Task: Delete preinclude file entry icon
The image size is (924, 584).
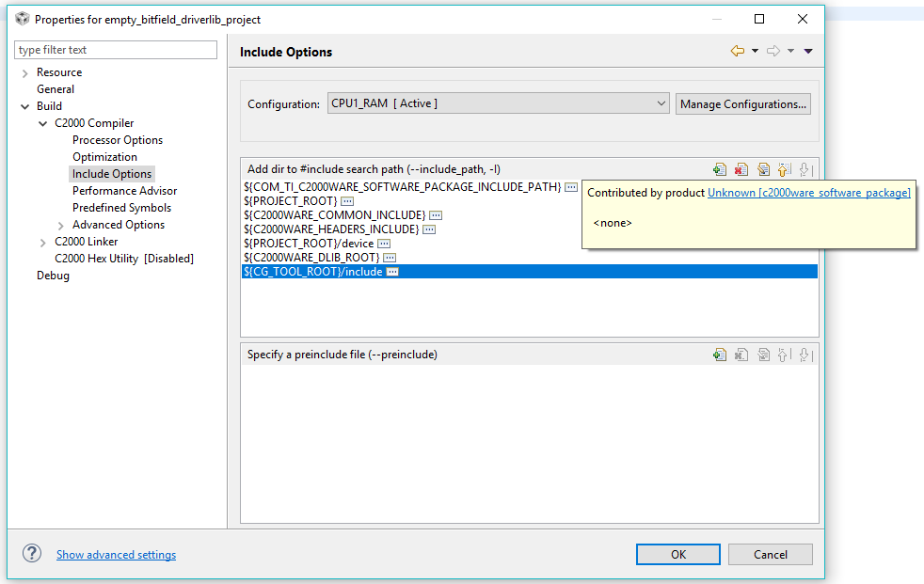Action: point(741,355)
